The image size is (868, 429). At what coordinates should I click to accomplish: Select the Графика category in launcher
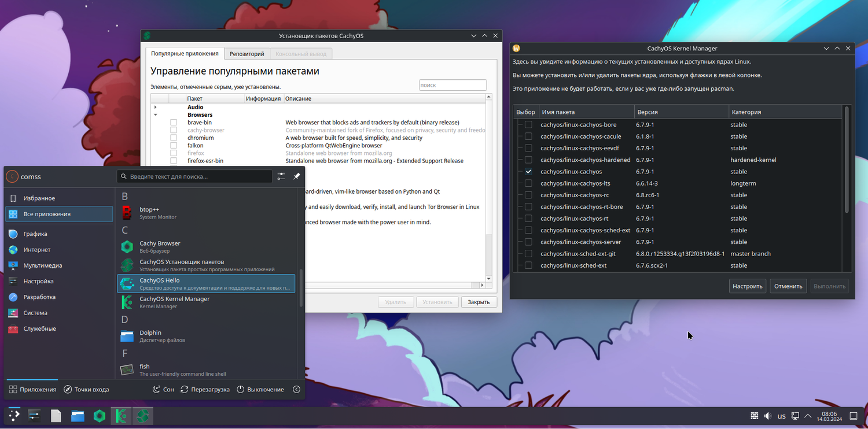tap(59, 234)
